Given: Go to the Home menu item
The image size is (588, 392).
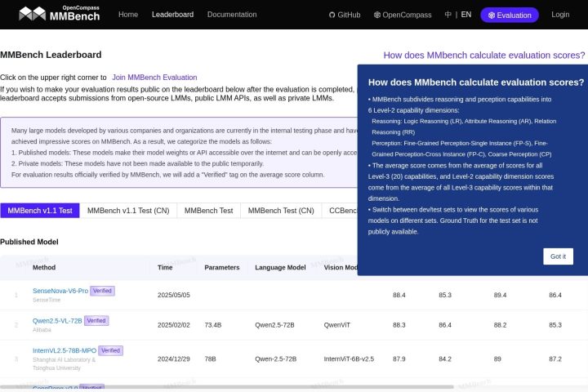Looking at the screenshot, I should [128, 15].
